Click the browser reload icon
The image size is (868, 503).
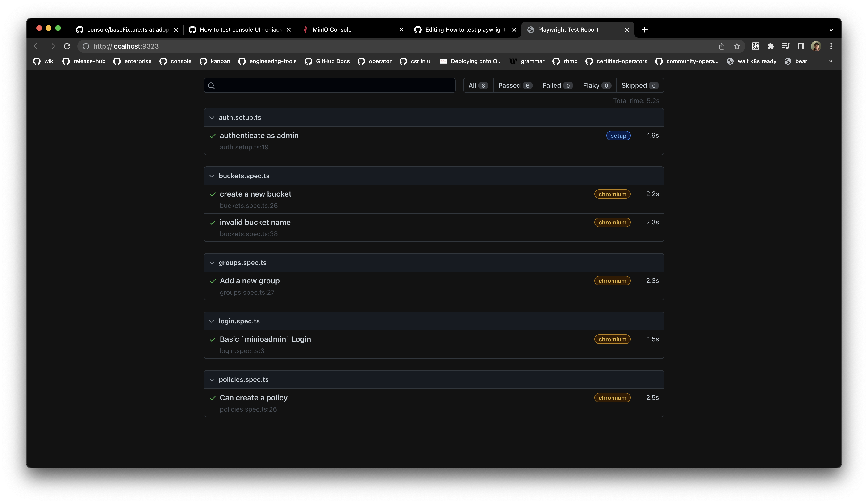pos(67,46)
